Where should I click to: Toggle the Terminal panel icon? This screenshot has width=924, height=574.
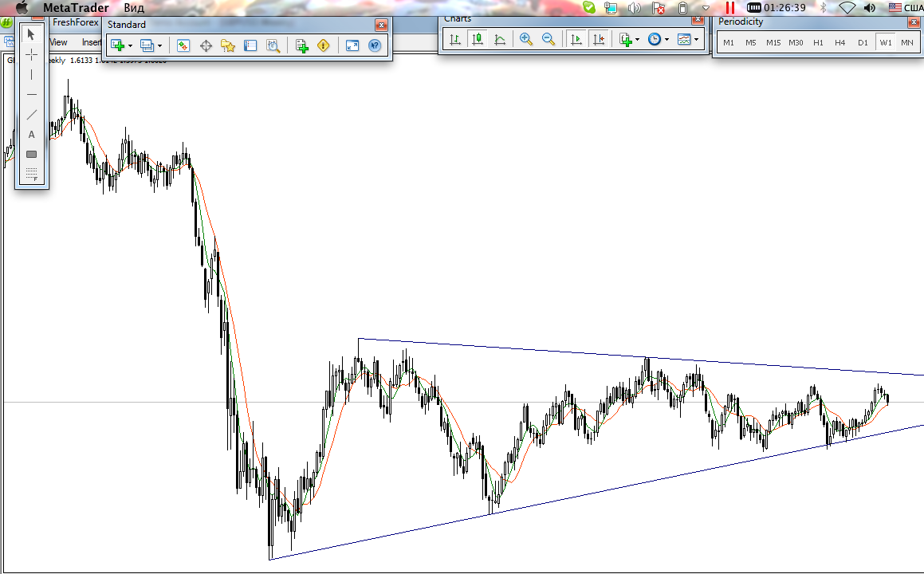pyautogui.click(x=250, y=45)
